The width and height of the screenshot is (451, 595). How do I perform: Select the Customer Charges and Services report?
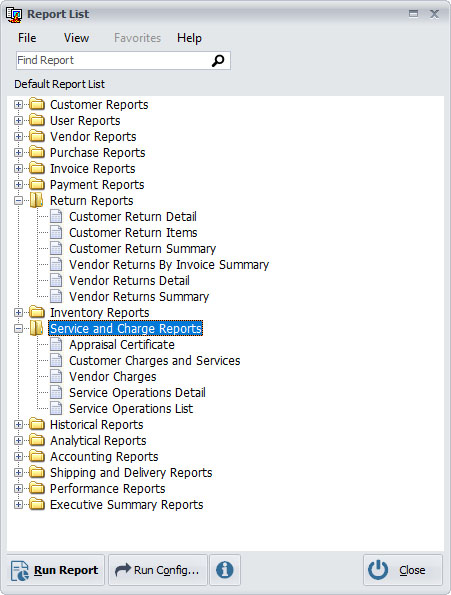(154, 360)
